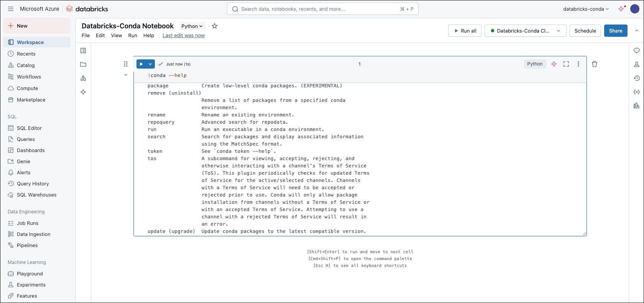Viewport: 644px width, 303px height.
Task: Click the Databricks logo
Action: click(87, 9)
